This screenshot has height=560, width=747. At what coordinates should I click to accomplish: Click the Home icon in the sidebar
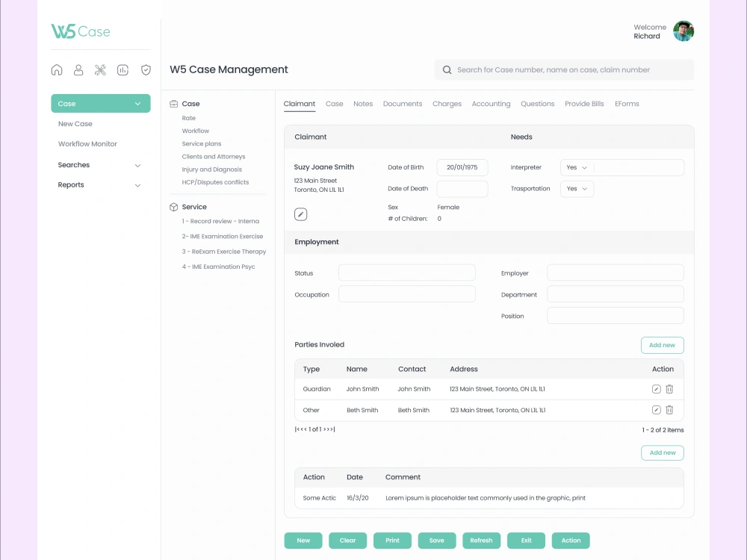(57, 69)
